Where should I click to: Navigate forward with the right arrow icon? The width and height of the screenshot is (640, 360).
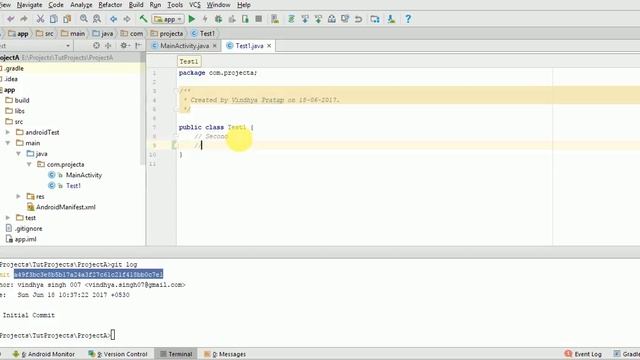[x=127, y=19]
